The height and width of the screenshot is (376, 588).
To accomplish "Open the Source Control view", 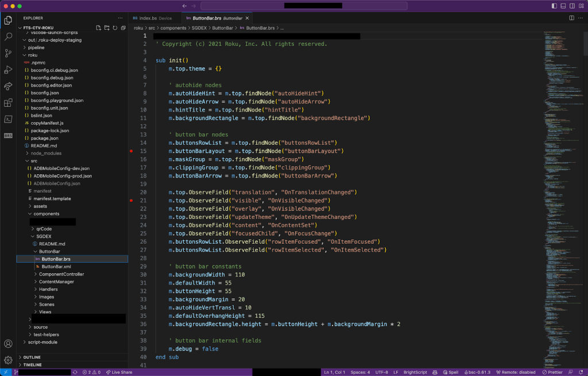I will point(8,53).
